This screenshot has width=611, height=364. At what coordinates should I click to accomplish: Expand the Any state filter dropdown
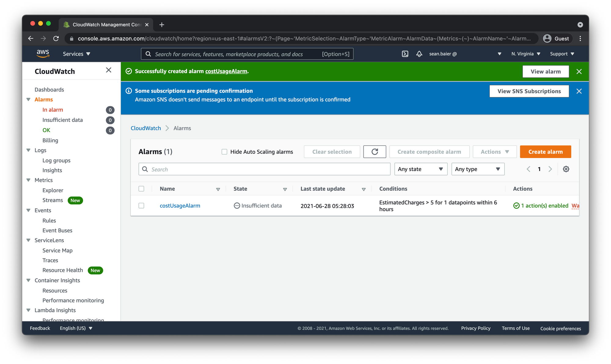tap(420, 169)
